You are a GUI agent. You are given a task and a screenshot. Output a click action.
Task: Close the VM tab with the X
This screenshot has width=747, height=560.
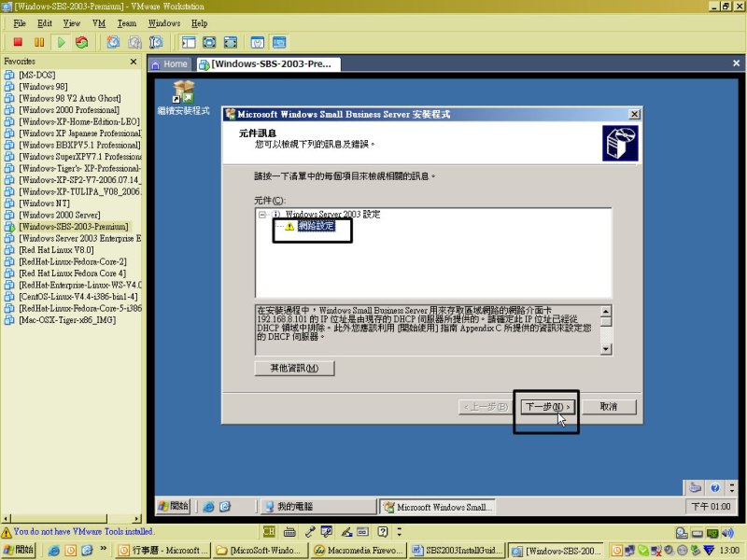point(736,63)
